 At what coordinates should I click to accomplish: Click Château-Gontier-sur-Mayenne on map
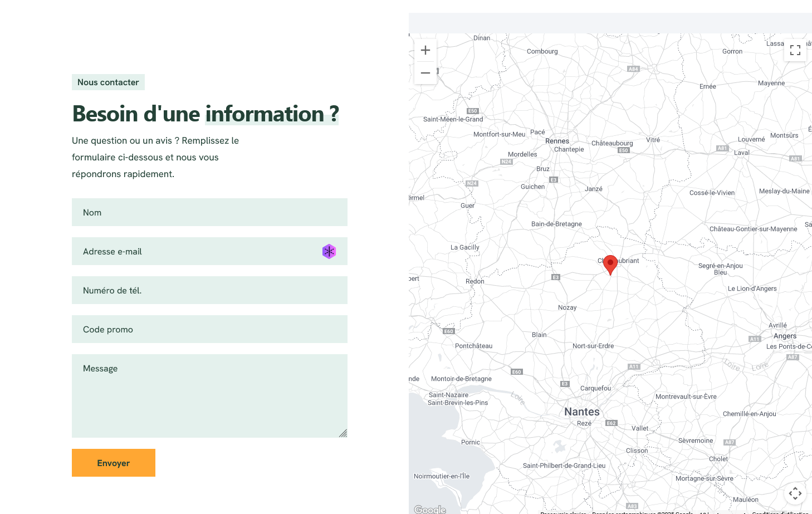[x=754, y=229]
